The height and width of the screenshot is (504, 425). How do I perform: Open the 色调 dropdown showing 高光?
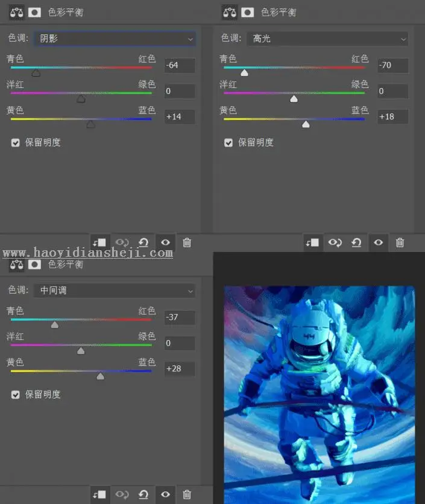(x=327, y=39)
